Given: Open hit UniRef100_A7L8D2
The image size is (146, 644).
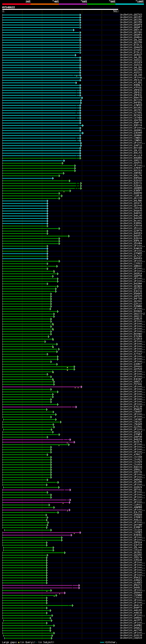Looking at the screenshot, I should tap(131, 82).
